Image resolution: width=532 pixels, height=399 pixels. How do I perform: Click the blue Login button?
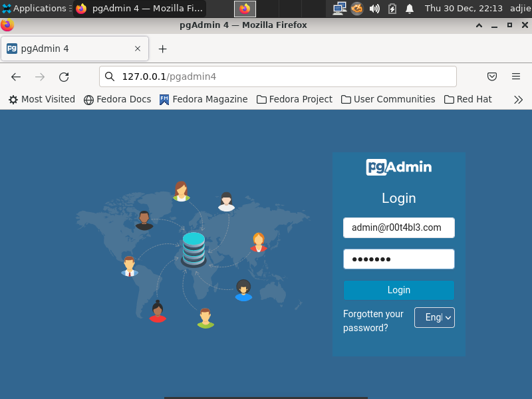point(398,290)
